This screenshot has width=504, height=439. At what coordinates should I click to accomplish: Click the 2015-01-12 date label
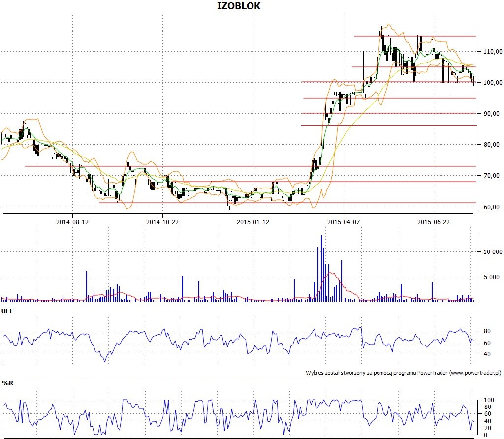253,222
